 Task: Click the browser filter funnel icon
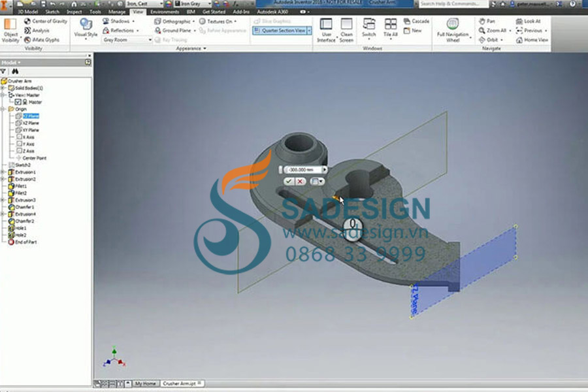3,71
